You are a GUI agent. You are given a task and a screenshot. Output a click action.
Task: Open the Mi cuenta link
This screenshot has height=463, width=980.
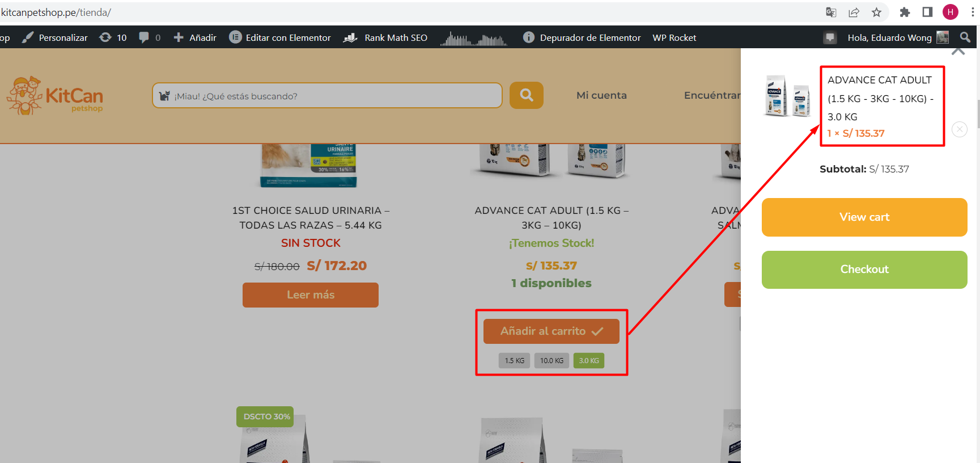click(601, 95)
